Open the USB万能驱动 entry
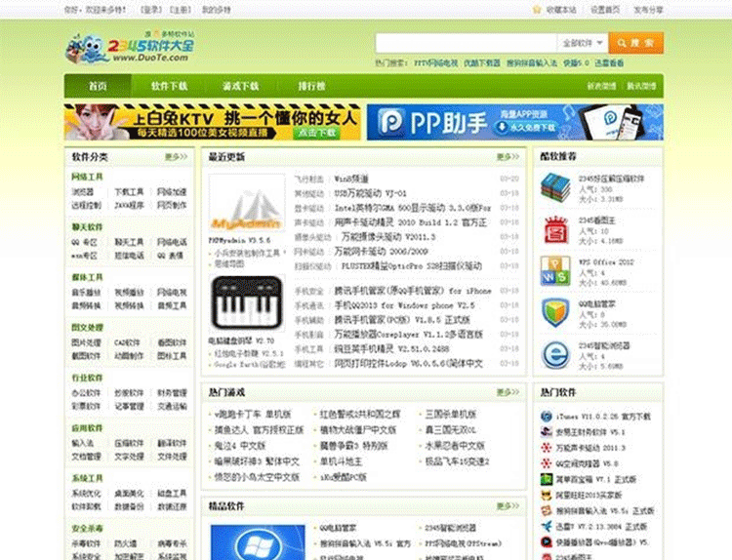The height and width of the screenshot is (560, 732). click(x=370, y=193)
